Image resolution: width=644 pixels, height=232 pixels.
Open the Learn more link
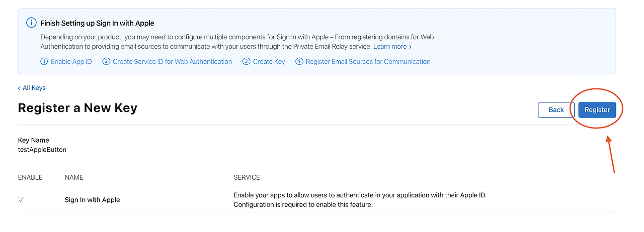tap(392, 46)
